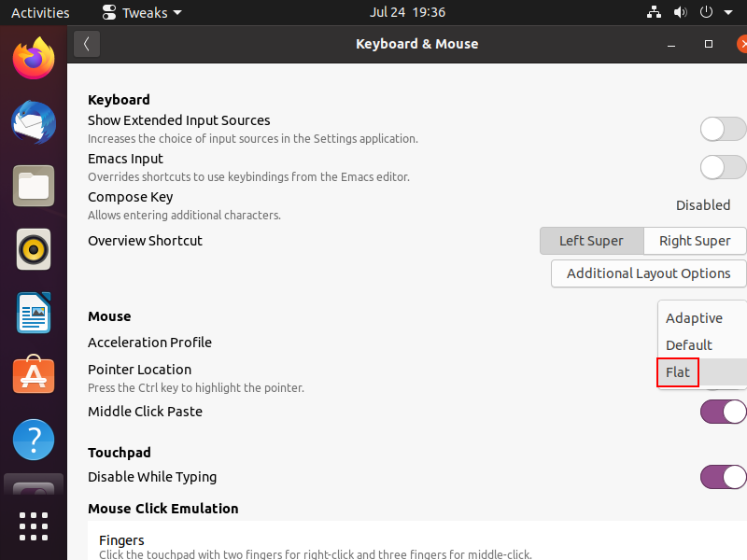Launch Thunderbird Mail from the dock
This screenshot has height=560, width=747.
click(x=34, y=122)
